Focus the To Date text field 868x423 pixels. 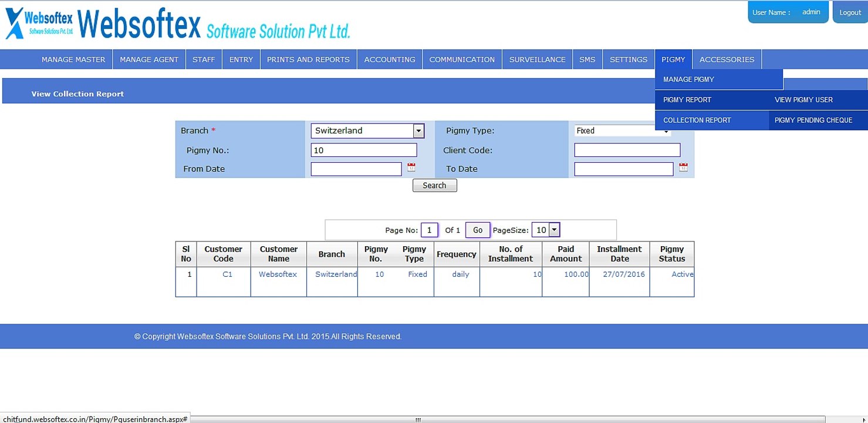[624, 169]
